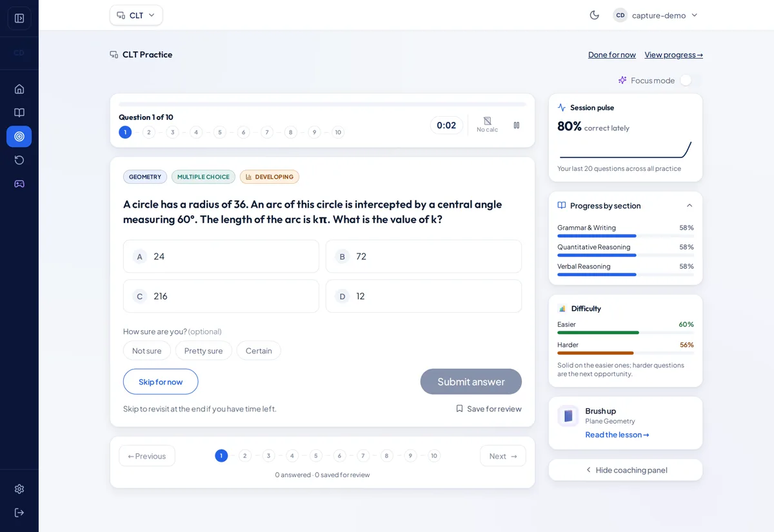This screenshot has height=532, width=774.
Task: Open Read the lesson link
Action: (x=617, y=435)
